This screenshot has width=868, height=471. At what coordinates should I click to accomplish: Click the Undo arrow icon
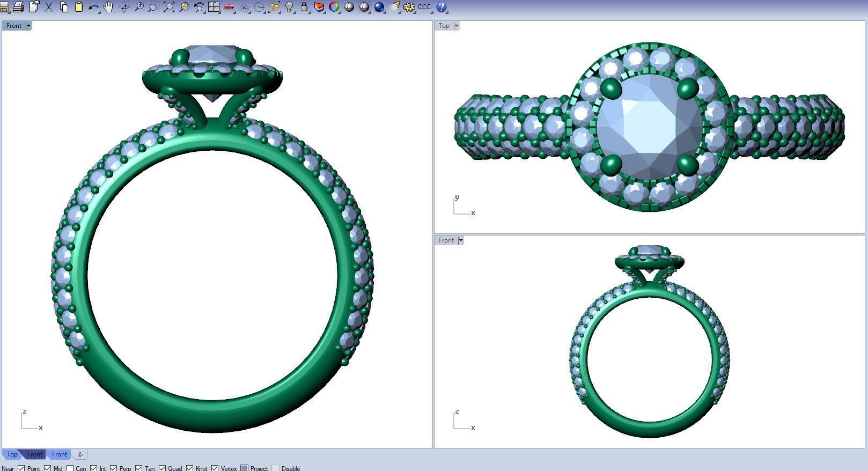94,7
